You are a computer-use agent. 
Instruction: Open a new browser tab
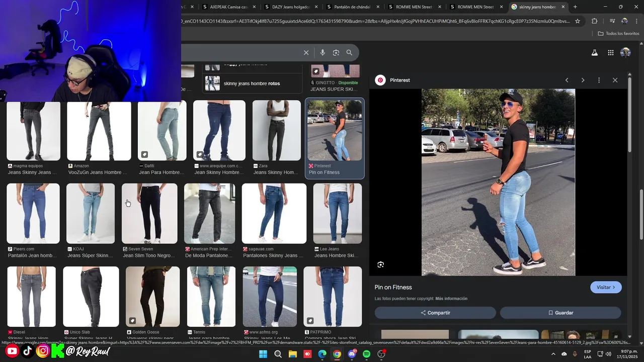tap(575, 7)
